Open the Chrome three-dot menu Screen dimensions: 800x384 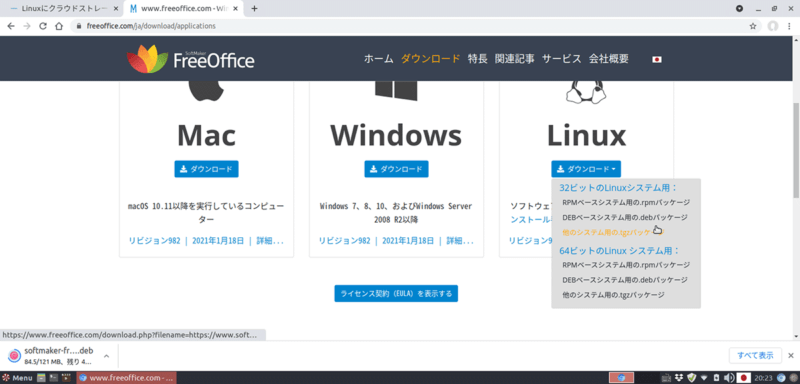coord(790,26)
